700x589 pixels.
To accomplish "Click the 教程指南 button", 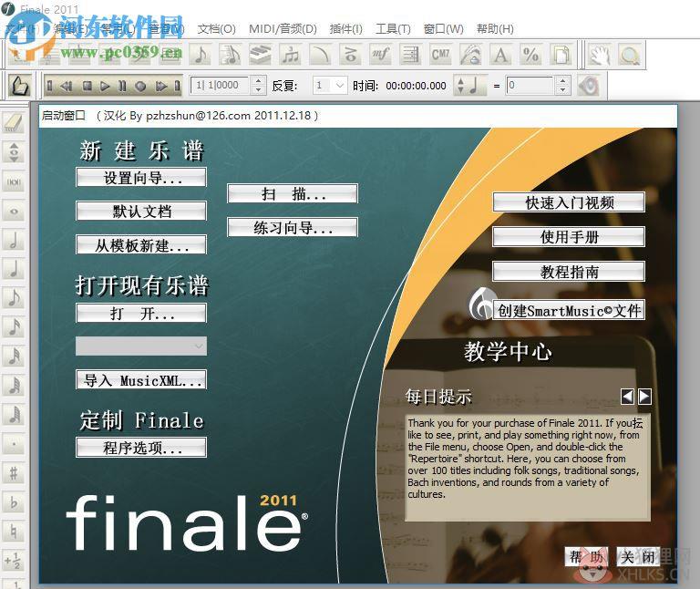I will pyautogui.click(x=569, y=272).
